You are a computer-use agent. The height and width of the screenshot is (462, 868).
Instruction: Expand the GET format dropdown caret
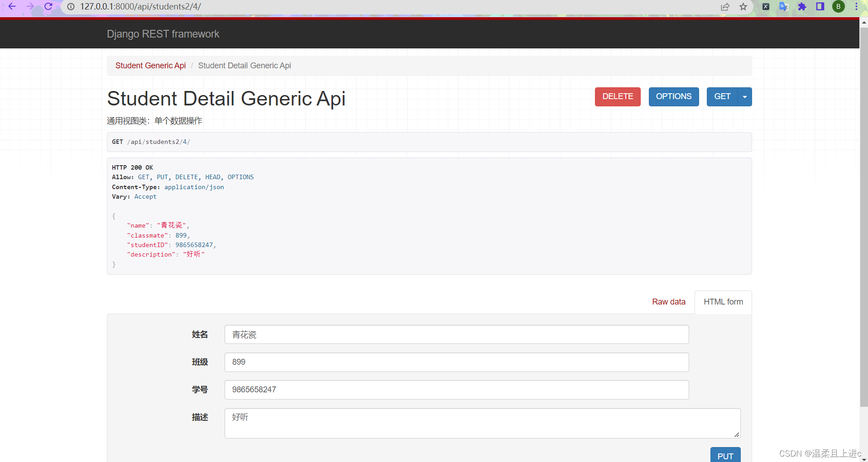click(x=745, y=97)
